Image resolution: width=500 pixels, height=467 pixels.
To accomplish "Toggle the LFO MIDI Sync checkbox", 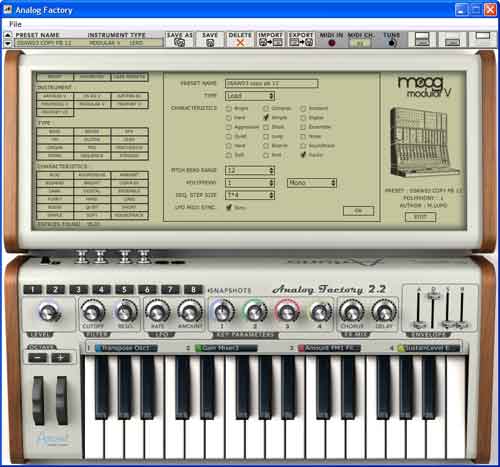I will [x=229, y=207].
